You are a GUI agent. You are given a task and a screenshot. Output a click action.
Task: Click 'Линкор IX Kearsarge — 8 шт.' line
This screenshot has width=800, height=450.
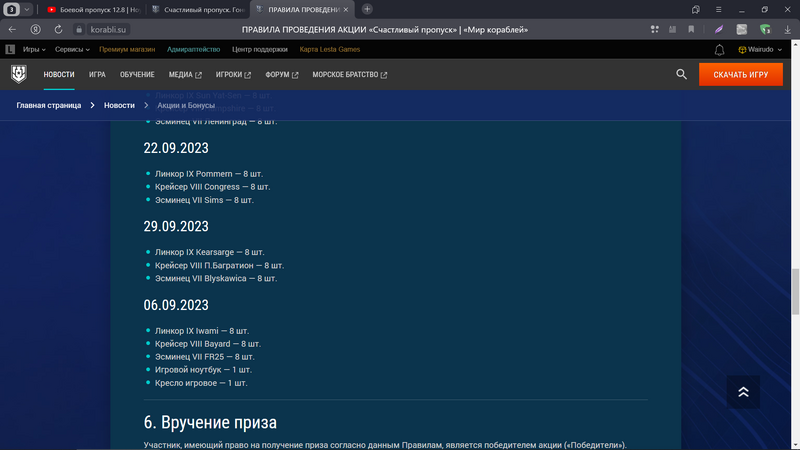(x=209, y=252)
